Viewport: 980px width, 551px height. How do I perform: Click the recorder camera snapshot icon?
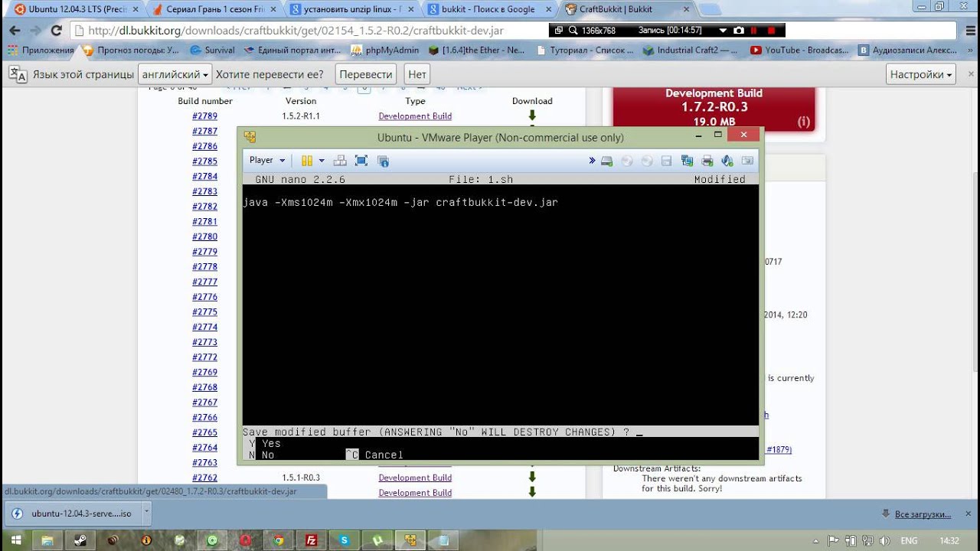click(738, 31)
